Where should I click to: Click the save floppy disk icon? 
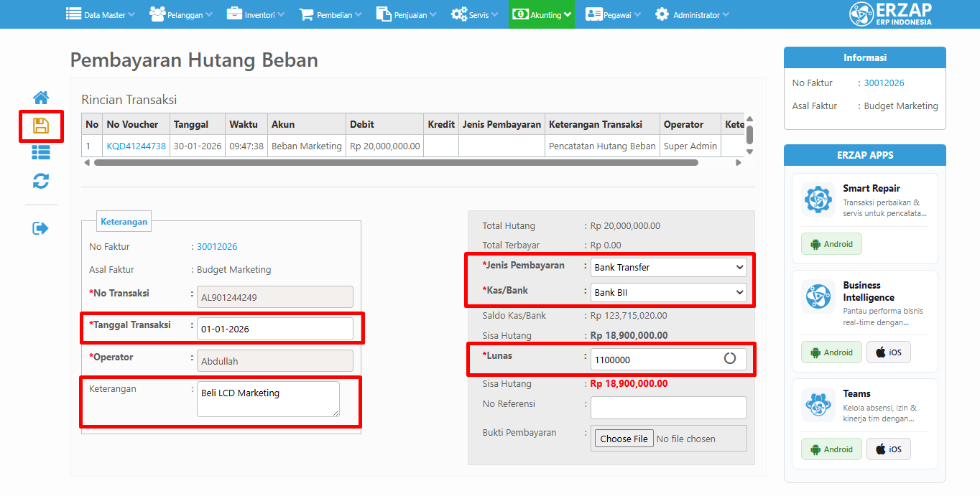(41, 126)
